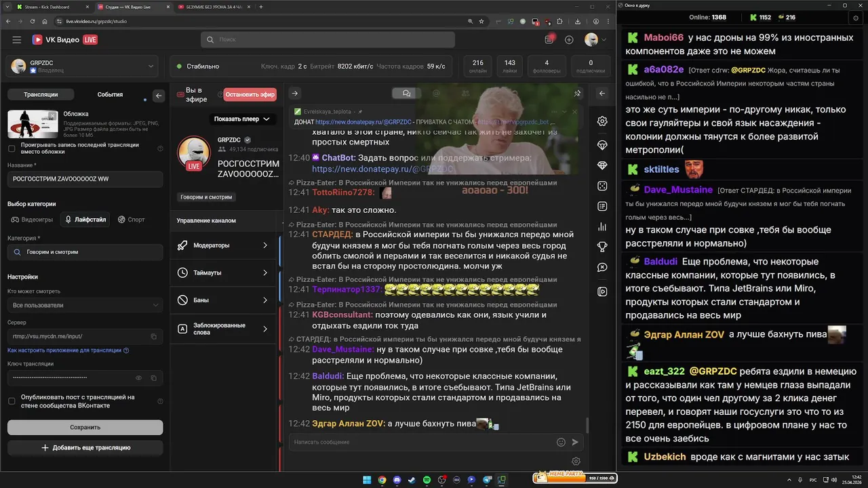The height and width of the screenshot is (488, 868).
Task: Select the Видеоигры category type
Action: 32,220
